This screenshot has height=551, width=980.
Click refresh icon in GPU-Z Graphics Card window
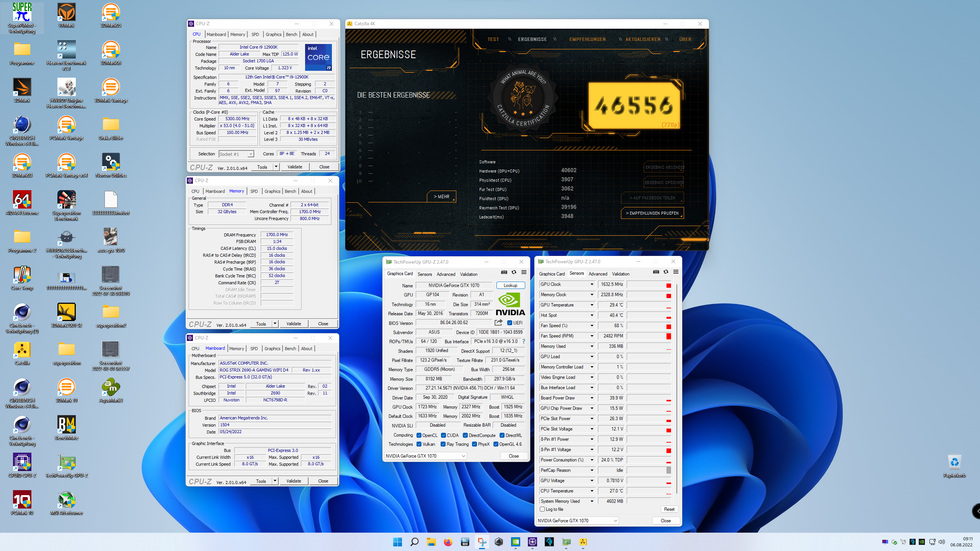[514, 272]
